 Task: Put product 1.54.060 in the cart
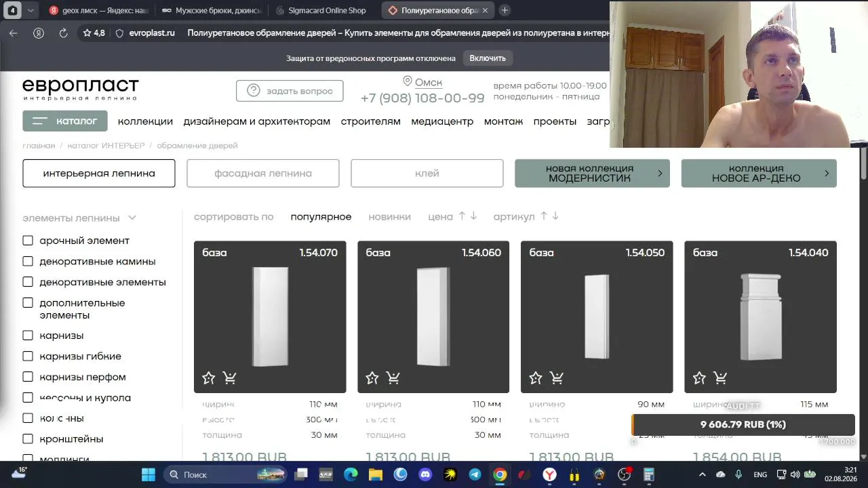coord(393,378)
